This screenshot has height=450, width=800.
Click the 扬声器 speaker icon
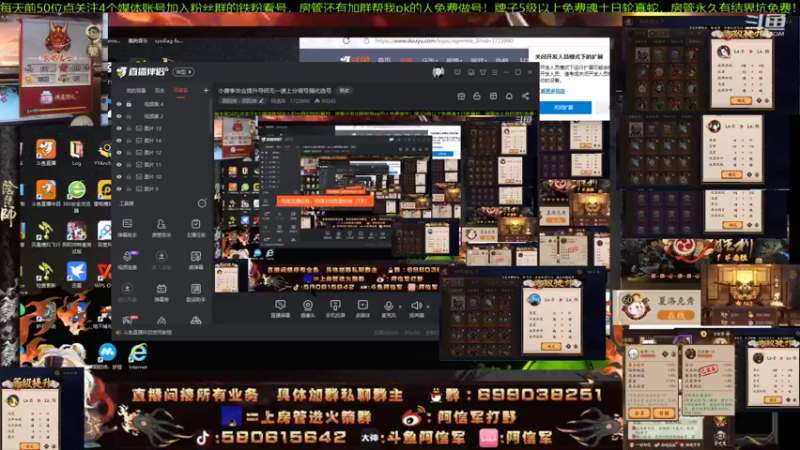click(x=416, y=306)
